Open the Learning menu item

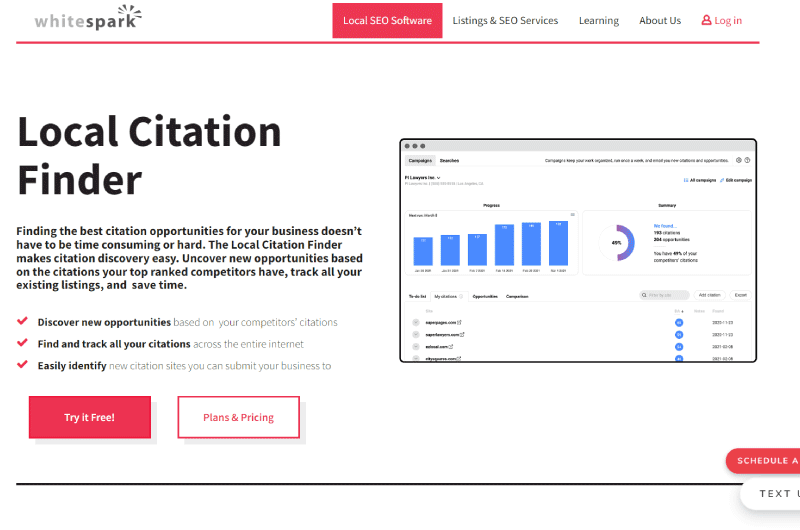(x=598, y=20)
